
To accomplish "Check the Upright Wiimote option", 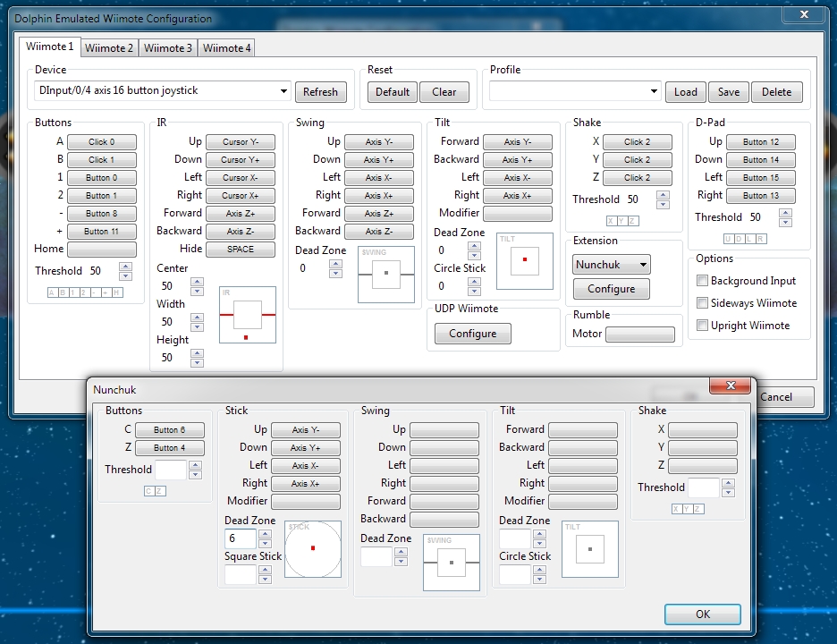I will [x=703, y=326].
